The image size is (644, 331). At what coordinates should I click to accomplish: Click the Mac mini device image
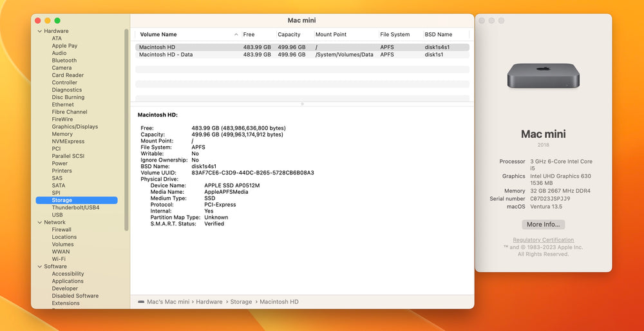click(x=543, y=75)
